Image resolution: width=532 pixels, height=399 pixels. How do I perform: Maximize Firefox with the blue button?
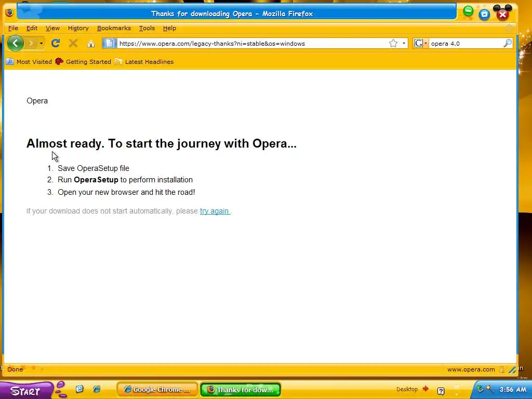[x=484, y=14]
